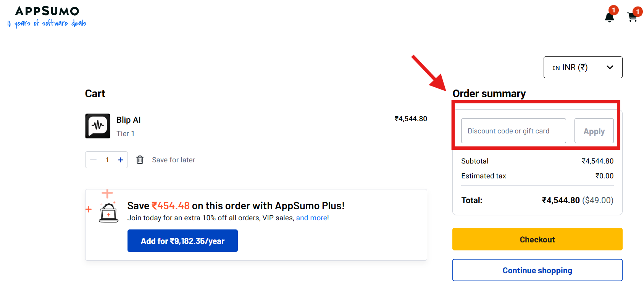Select the Blip AI product name link
Image resolution: width=644 pixels, height=287 pixels.
[129, 120]
